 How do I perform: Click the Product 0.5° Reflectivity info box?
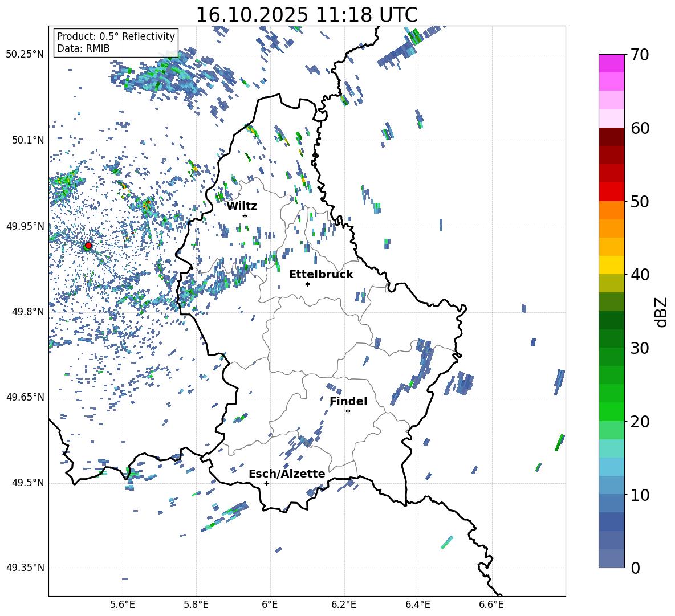[116, 43]
